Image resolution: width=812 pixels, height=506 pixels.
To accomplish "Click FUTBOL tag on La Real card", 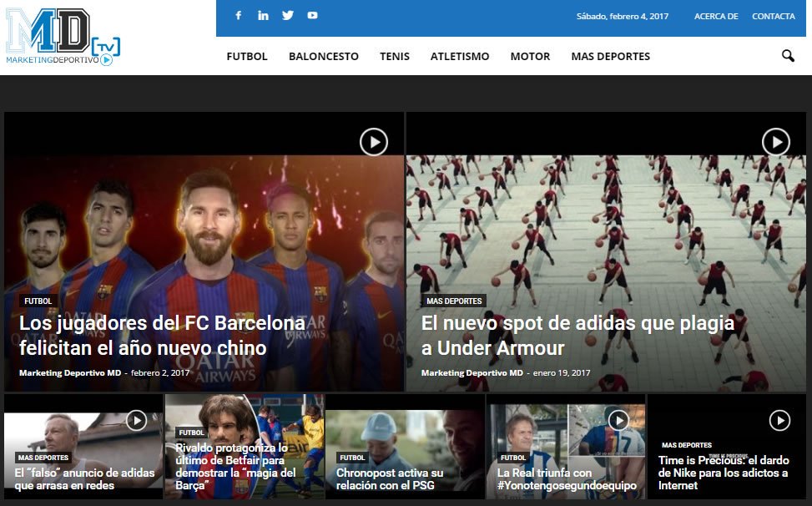I will [513, 458].
